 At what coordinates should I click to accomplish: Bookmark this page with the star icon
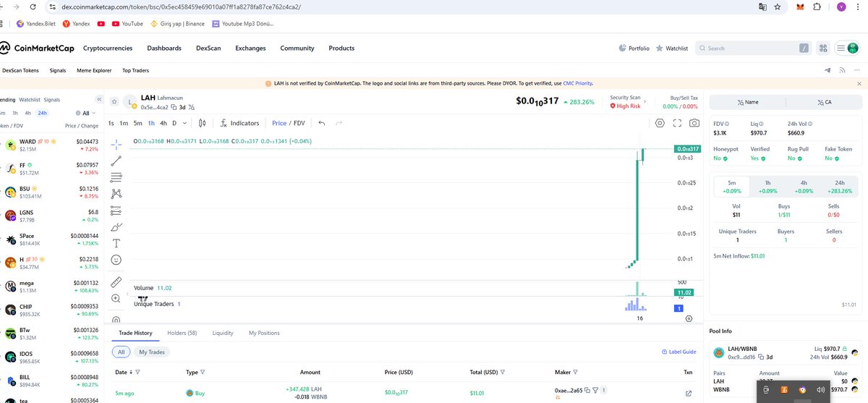(x=778, y=7)
